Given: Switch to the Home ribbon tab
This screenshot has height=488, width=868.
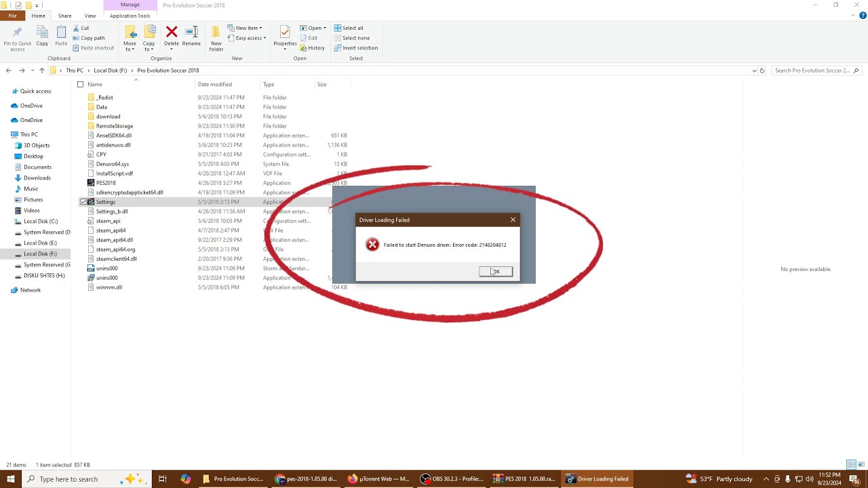Looking at the screenshot, I should pyautogui.click(x=38, y=16).
